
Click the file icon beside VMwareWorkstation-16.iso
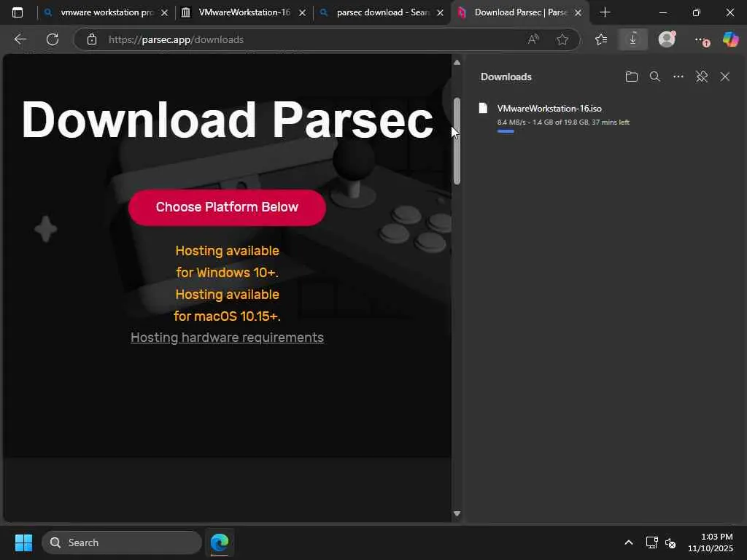pos(483,108)
